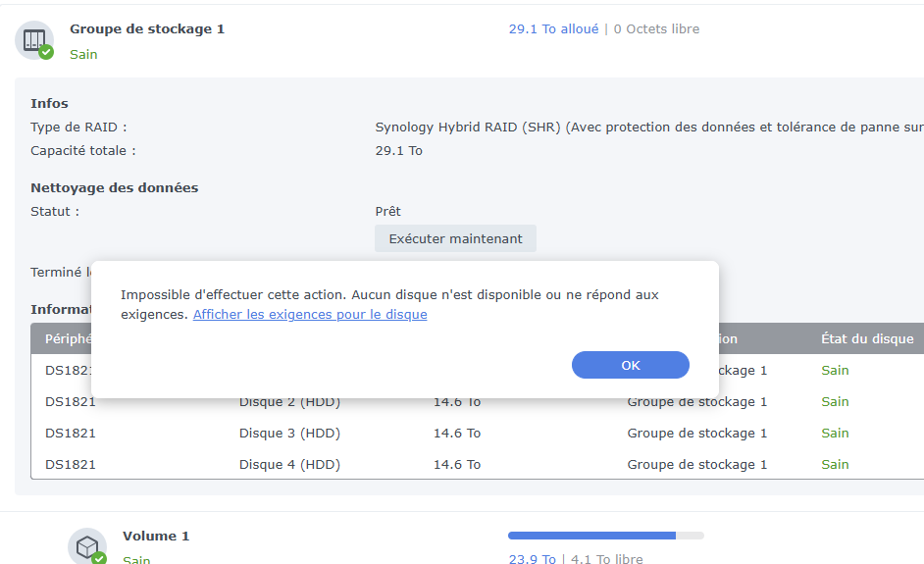The width and height of the screenshot is (924, 564).
Task: Click the 'Sain' status under Groupe de stockage 1
Action: tap(83, 55)
